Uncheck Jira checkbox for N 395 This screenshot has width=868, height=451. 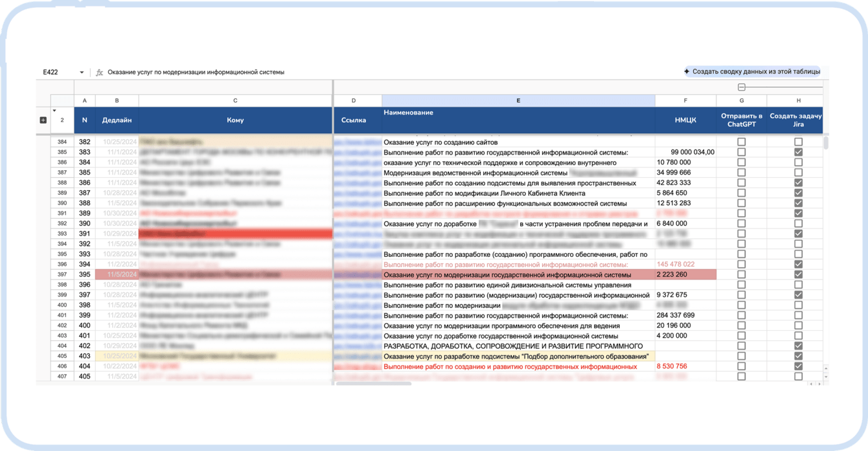pyautogui.click(x=798, y=274)
